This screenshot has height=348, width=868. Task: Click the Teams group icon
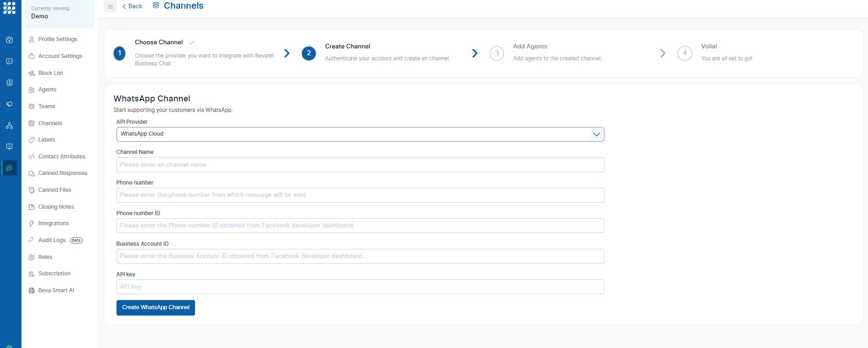[32, 106]
